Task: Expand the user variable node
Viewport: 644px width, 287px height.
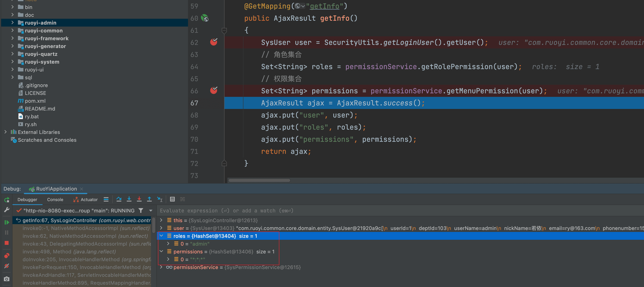Action: point(161,228)
